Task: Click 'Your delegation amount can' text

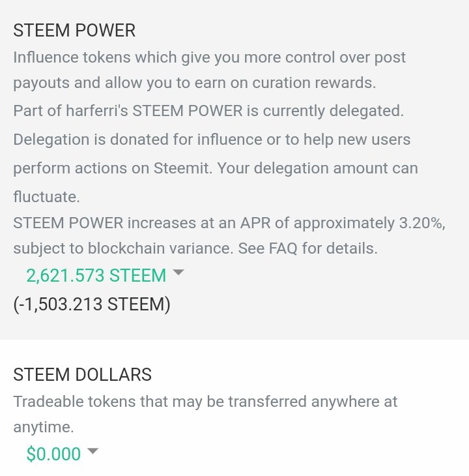Action: [317, 168]
